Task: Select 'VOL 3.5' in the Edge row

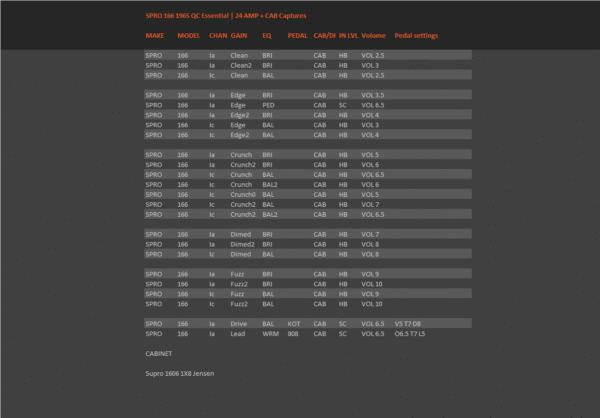Action: point(373,95)
